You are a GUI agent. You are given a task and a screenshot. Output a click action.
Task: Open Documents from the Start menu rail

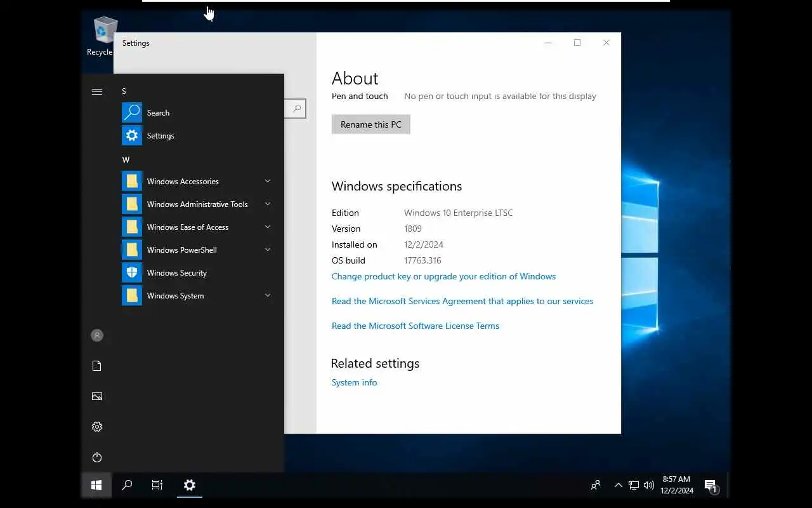pos(97,366)
